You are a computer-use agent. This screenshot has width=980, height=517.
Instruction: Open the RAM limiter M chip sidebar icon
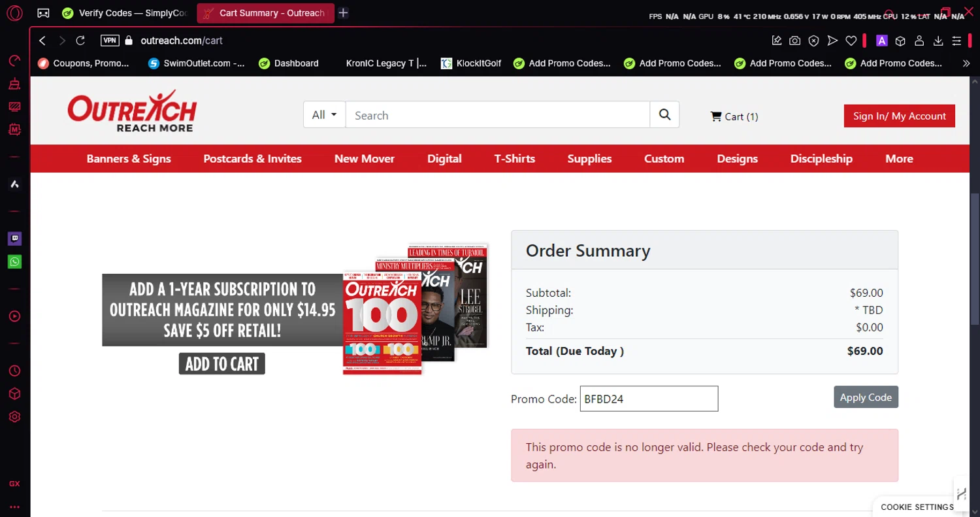(14, 129)
